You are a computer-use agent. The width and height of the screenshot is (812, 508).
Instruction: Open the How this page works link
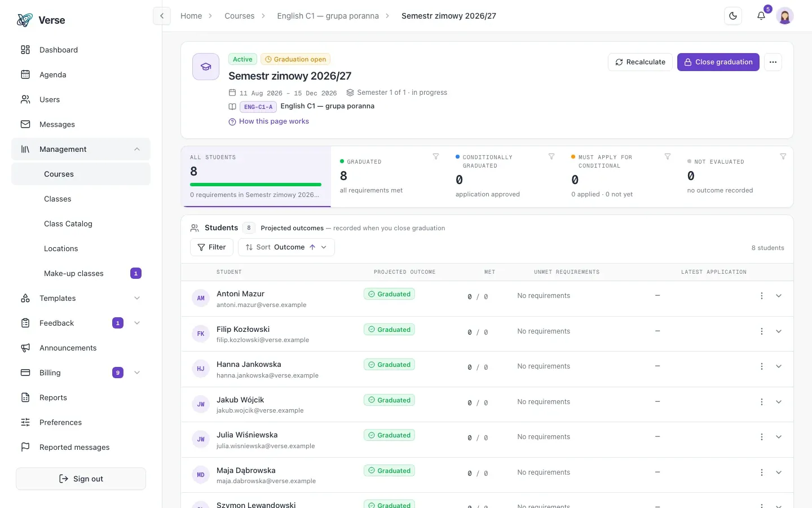tap(269, 121)
